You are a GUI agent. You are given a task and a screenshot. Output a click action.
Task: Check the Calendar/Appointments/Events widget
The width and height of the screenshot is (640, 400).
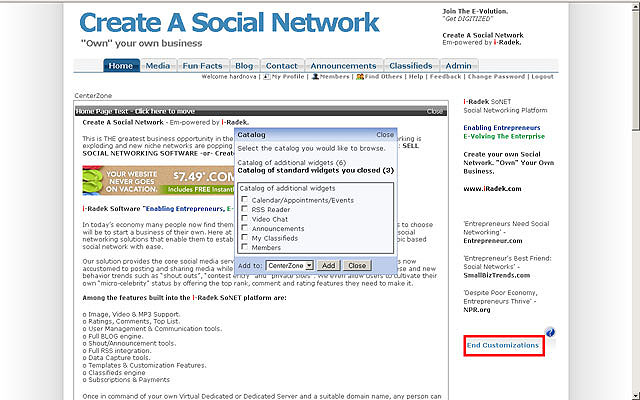tap(246, 199)
